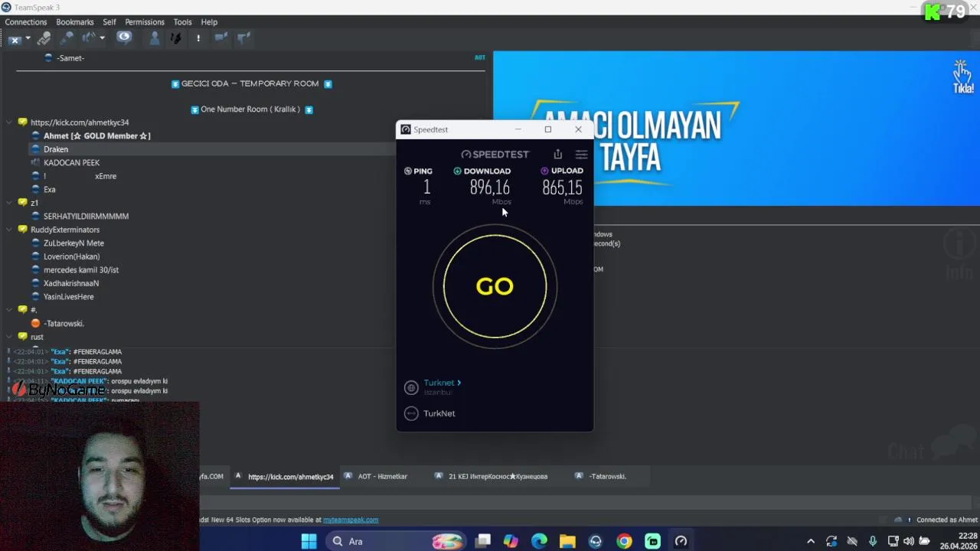Click the PING label in Speedtest
The height and width of the screenshot is (551, 980).
pyautogui.click(x=423, y=171)
